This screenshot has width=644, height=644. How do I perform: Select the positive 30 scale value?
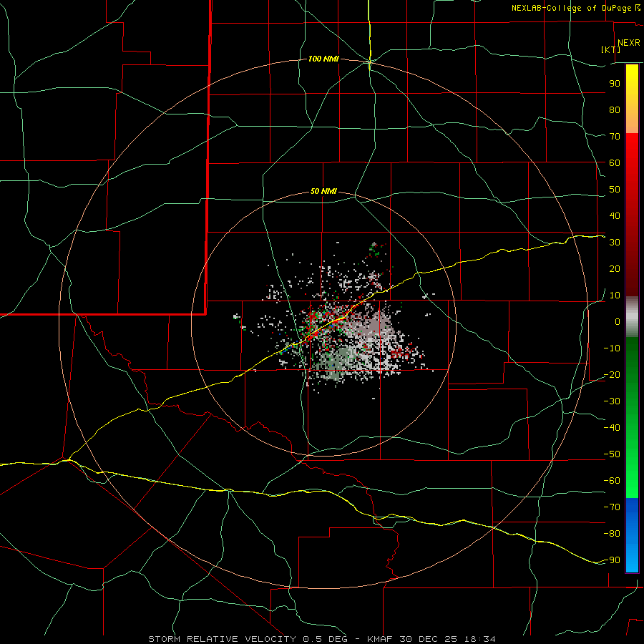click(x=615, y=243)
